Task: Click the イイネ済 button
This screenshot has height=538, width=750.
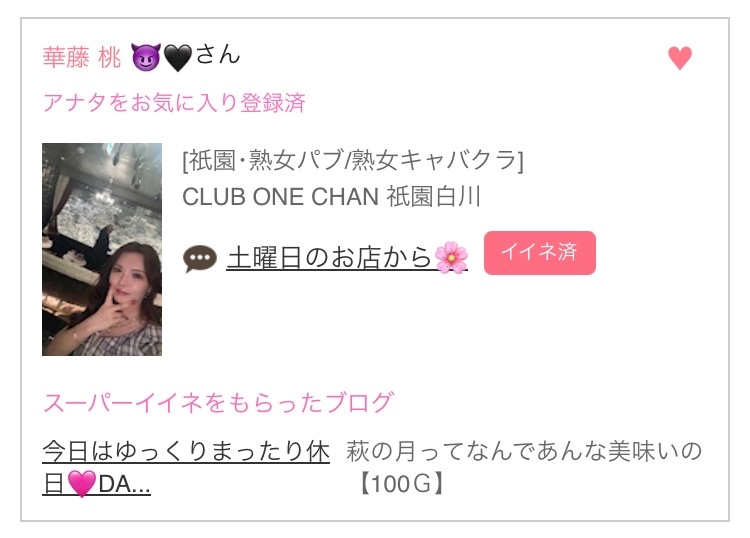Action: (x=540, y=253)
